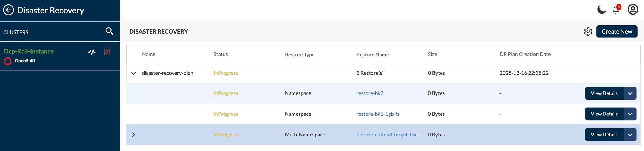Open the clusters search icon
644x151 pixels.
click(109, 31)
